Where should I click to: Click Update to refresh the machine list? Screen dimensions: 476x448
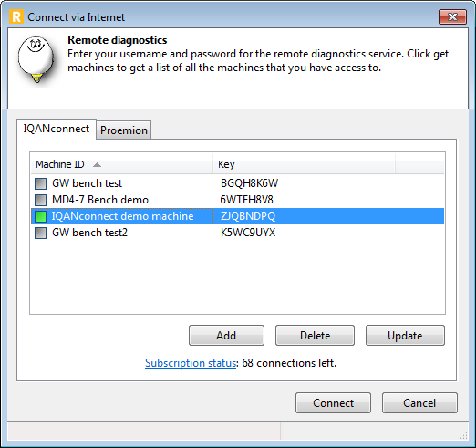tap(405, 336)
